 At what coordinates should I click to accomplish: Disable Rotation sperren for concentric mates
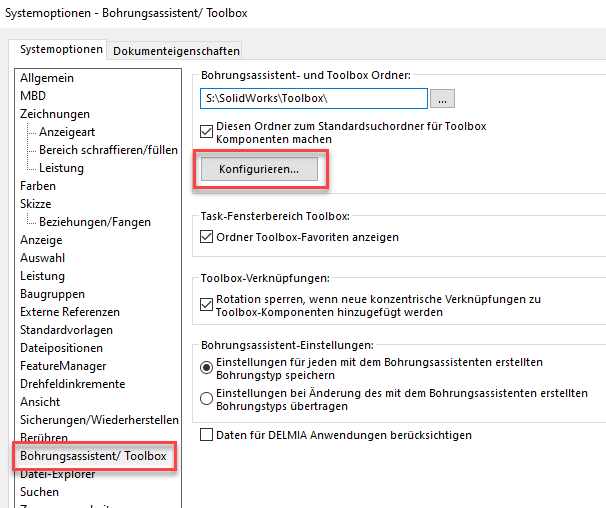click(x=207, y=302)
